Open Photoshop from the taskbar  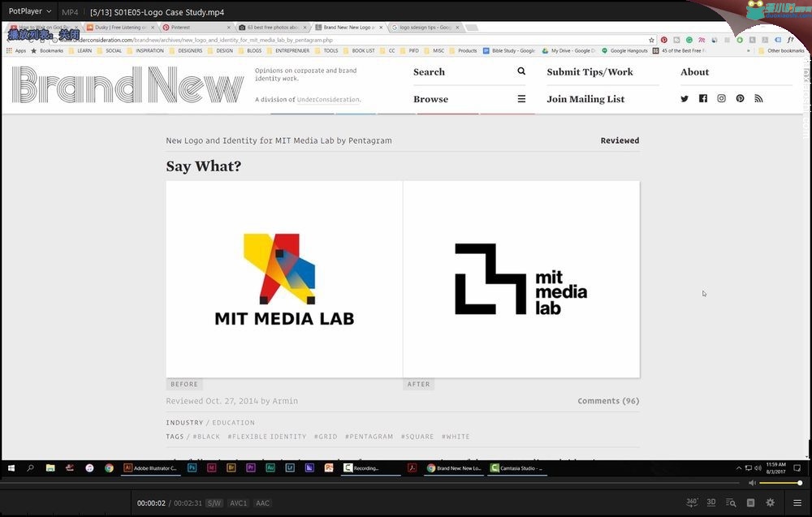pos(192,467)
